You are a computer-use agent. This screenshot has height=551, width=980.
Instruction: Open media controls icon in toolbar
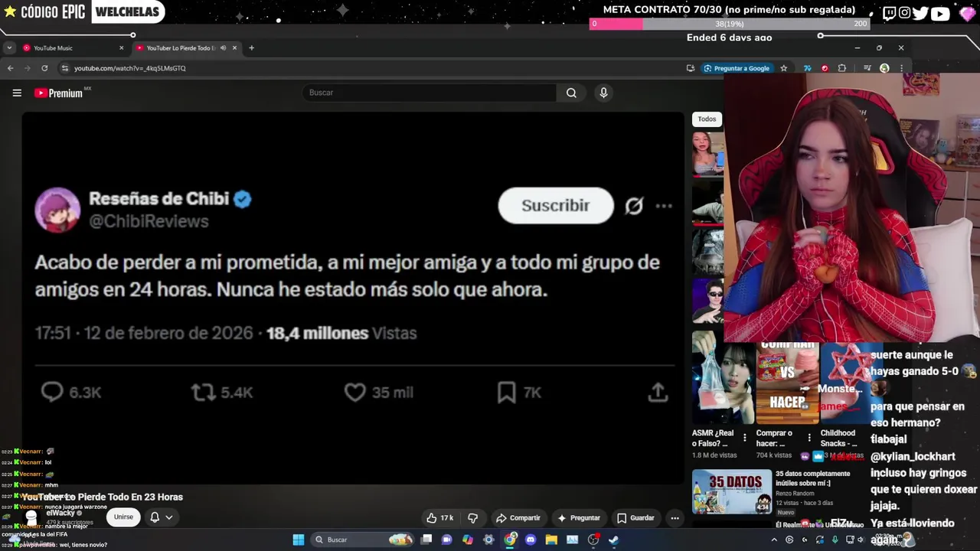click(867, 68)
